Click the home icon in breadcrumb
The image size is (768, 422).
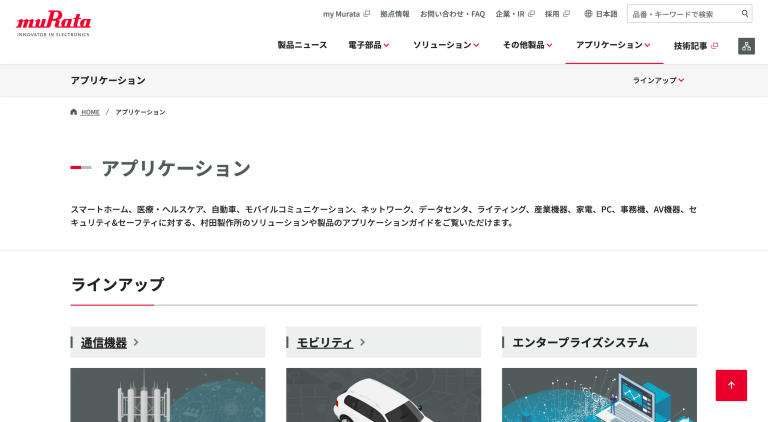pyautogui.click(x=73, y=112)
